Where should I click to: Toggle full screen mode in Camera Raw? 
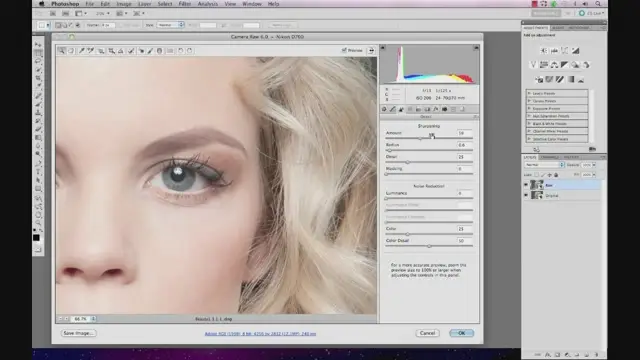[x=371, y=51]
